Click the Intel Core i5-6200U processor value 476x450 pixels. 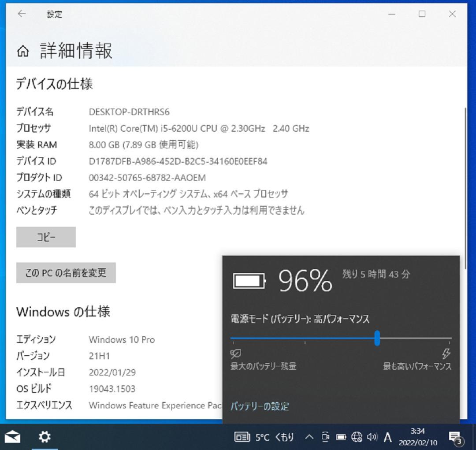(x=199, y=128)
